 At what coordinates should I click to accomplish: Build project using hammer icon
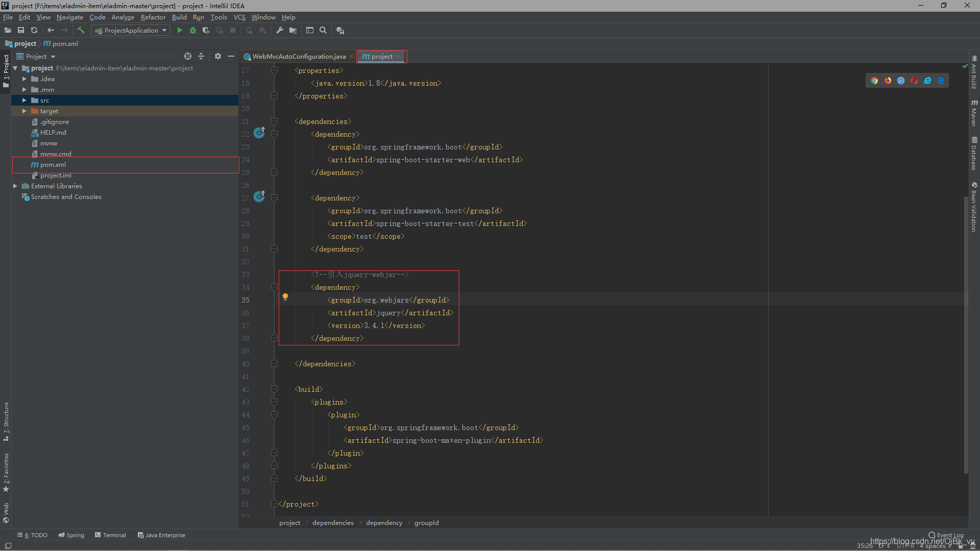81,31
